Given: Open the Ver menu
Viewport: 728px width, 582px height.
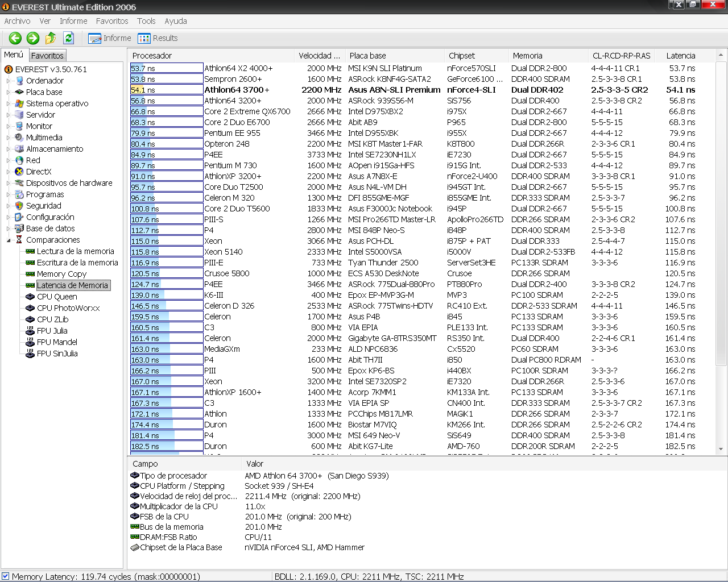Looking at the screenshot, I should coord(45,21).
